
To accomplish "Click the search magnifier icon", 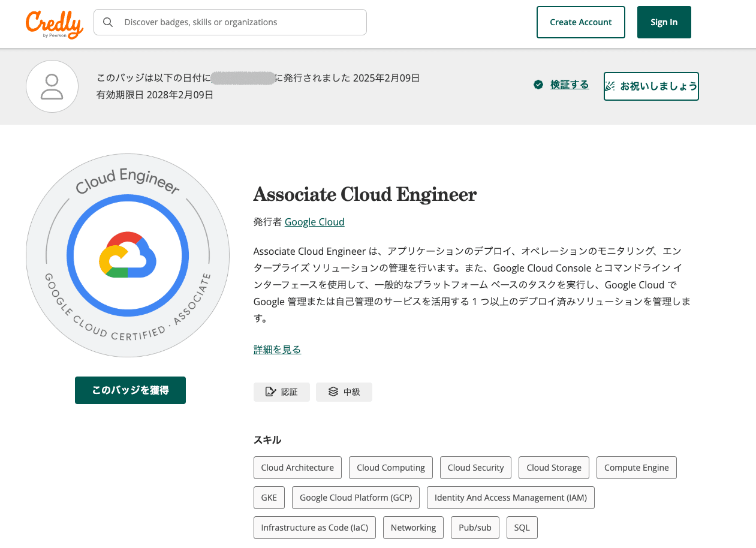I will 108,22.
